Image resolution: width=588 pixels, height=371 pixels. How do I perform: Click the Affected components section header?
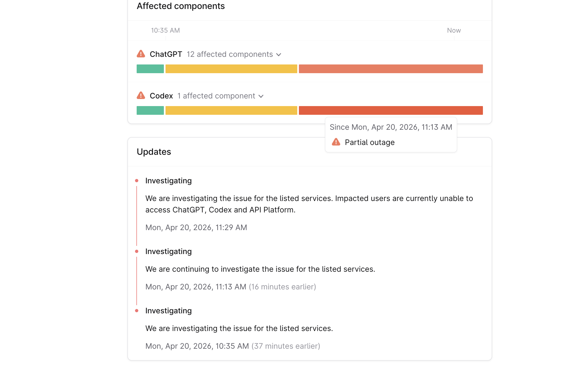pos(181,6)
